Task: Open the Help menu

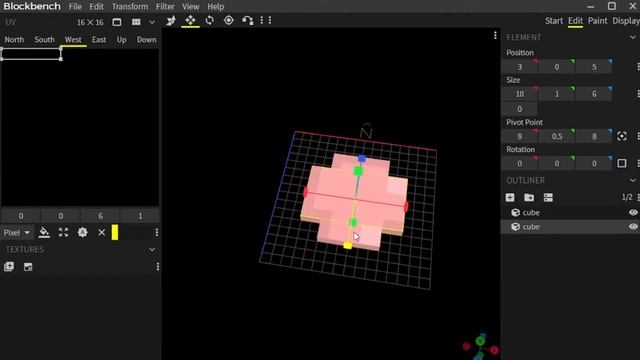Action: (216, 7)
